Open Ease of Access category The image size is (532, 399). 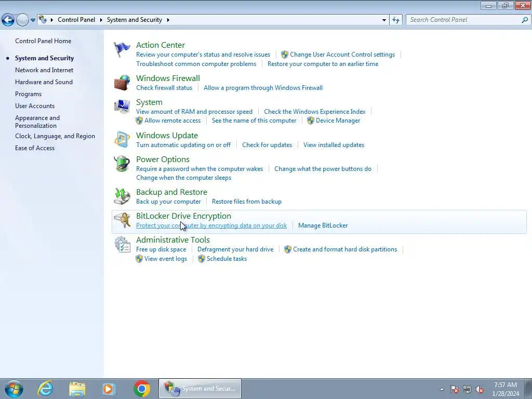coord(35,148)
